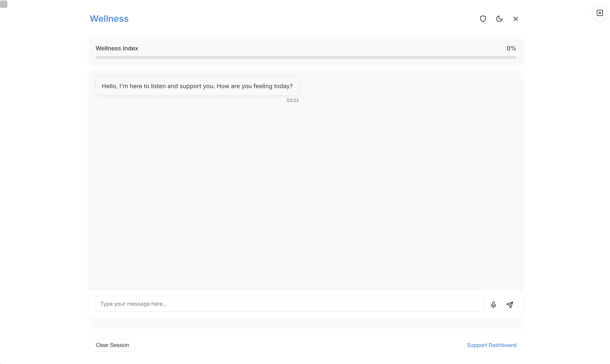Open the privacy shield icon
This screenshot has width=610, height=364.
pyautogui.click(x=483, y=19)
